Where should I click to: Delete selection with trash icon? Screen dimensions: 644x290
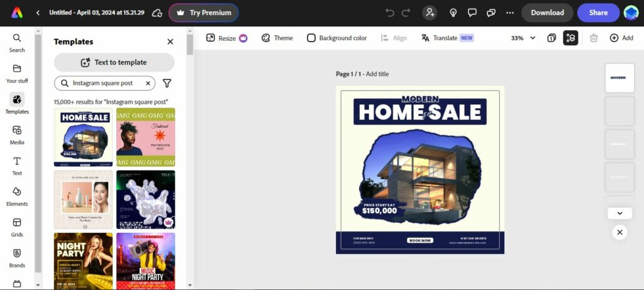point(594,38)
